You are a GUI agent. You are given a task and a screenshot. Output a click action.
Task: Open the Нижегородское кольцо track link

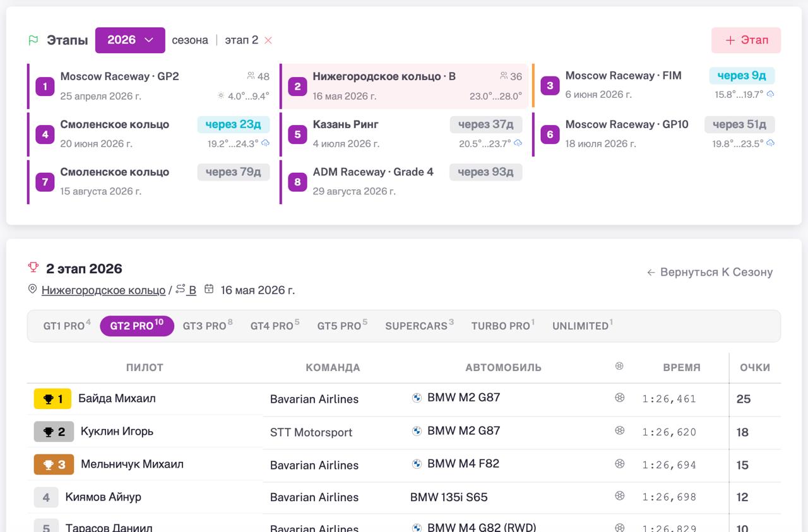click(x=104, y=290)
